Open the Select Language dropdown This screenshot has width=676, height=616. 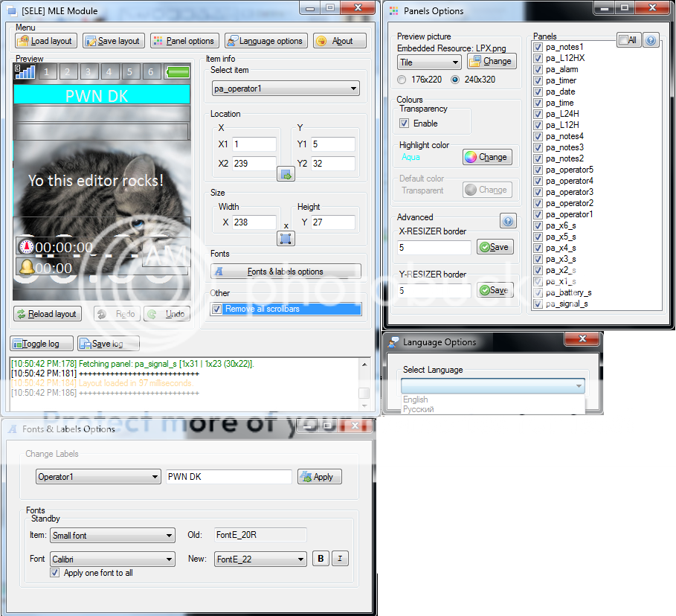tap(493, 386)
